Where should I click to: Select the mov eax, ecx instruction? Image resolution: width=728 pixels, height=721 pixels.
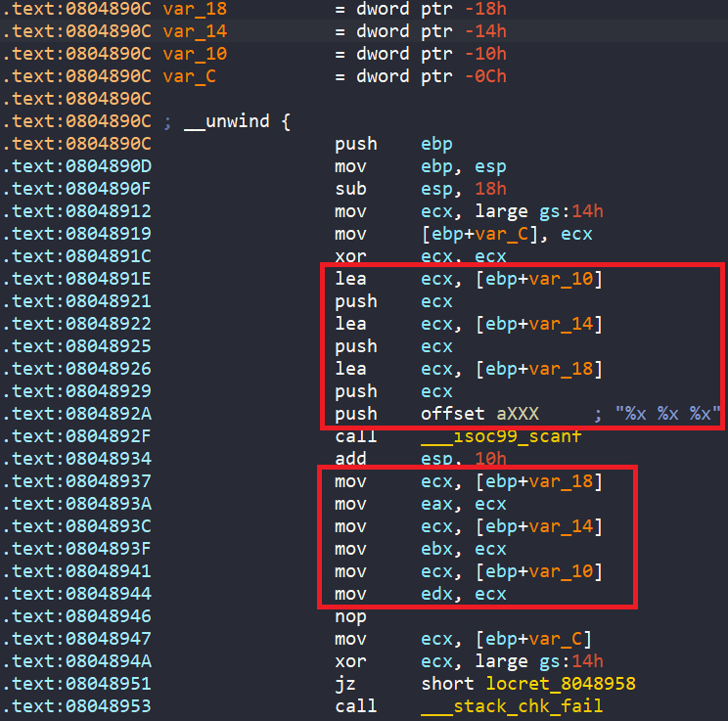pyautogui.click(x=420, y=504)
